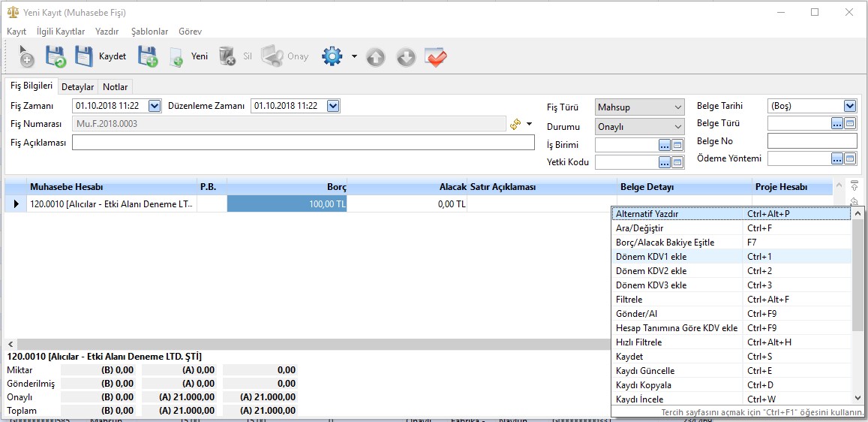Switch to the Detaylar tab
Image resolution: width=868 pixels, height=422 pixels.
[x=77, y=87]
